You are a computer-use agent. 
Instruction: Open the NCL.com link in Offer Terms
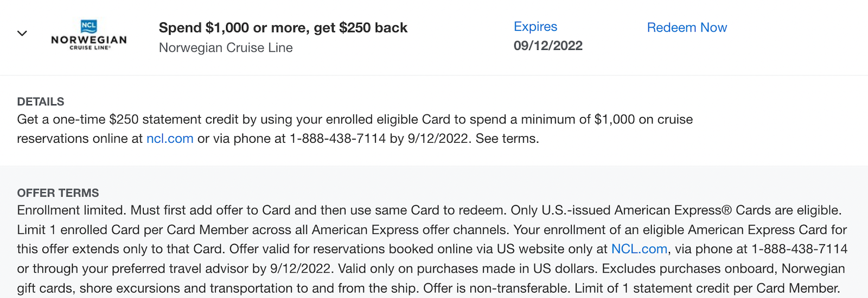point(639,249)
